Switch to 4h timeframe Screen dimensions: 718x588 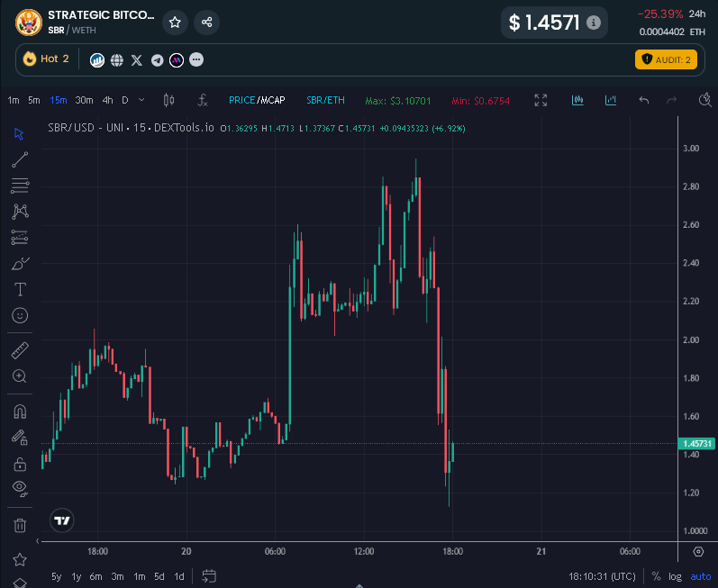click(x=107, y=100)
